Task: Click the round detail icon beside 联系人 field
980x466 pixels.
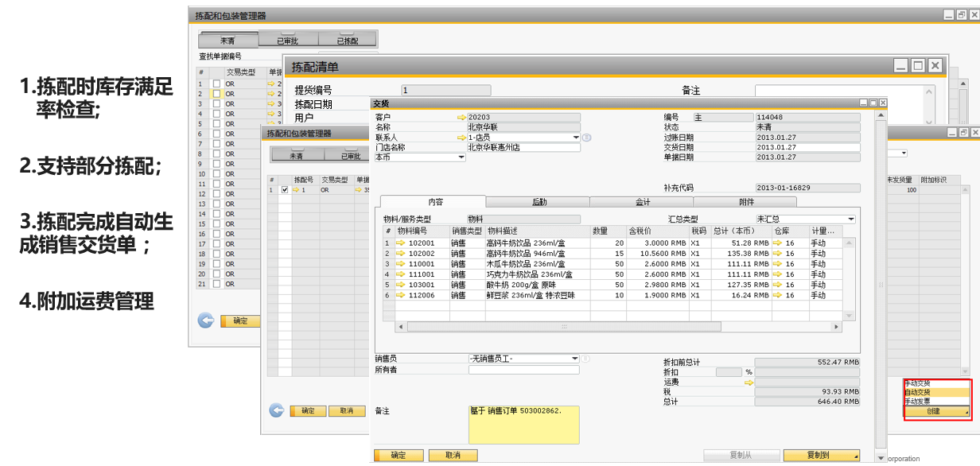Action: click(x=587, y=138)
